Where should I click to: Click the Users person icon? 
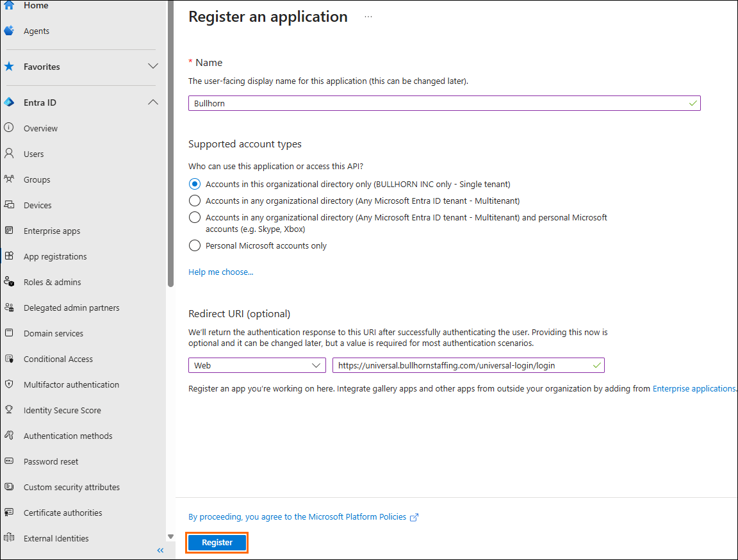point(9,153)
